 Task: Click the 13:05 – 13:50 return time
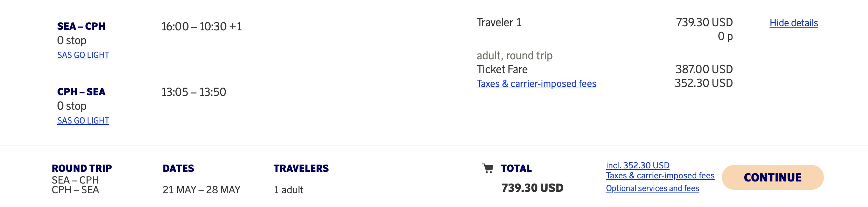pyautogui.click(x=194, y=92)
